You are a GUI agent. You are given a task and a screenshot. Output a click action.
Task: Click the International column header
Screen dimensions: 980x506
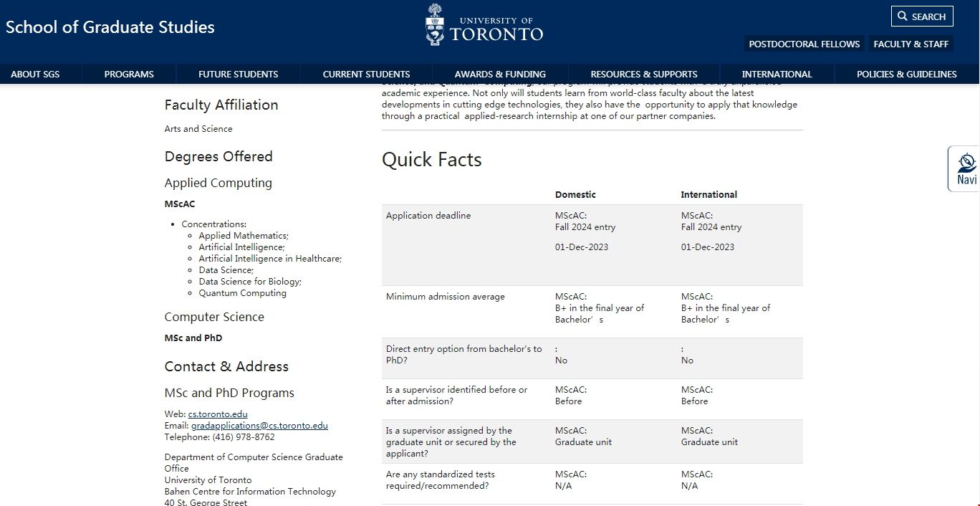[x=708, y=194]
